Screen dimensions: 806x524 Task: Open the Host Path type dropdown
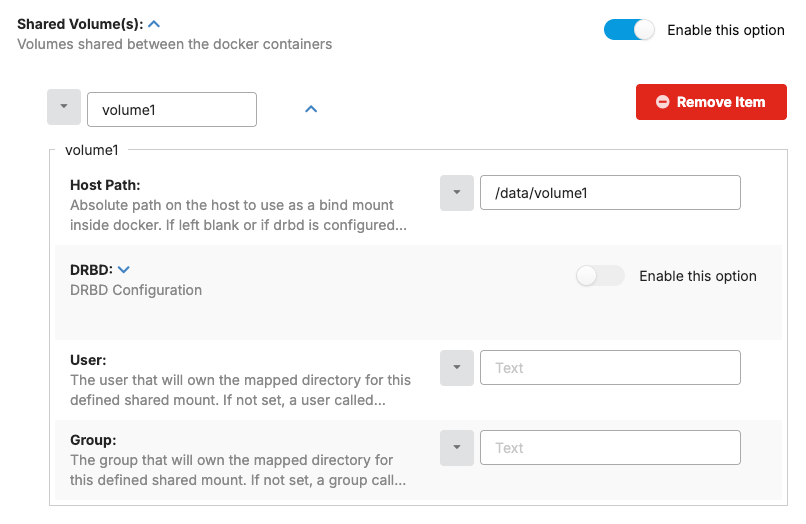[x=456, y=193]
